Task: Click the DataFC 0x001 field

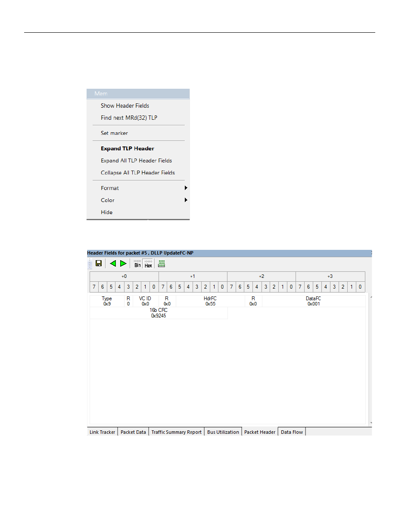Action: [x=313, y=301]
